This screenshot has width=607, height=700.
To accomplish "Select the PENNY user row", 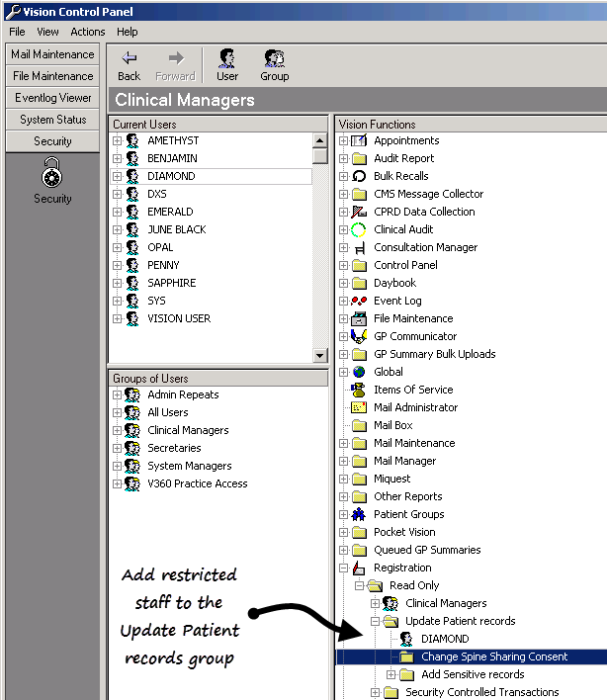I will [x=163, y=265].
